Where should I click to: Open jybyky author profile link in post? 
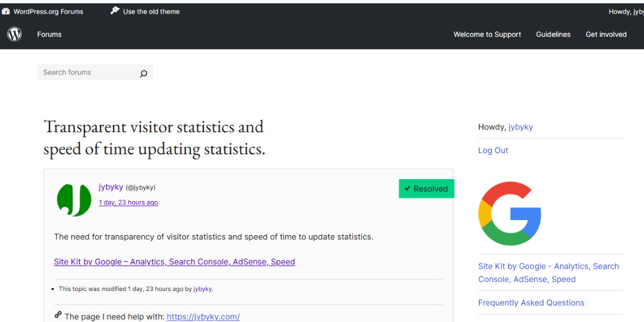coord(111,187)
